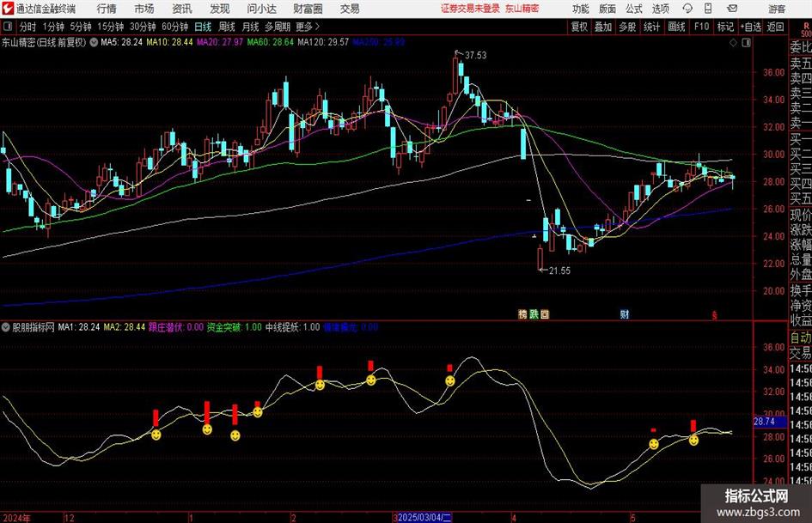Click the 资金突破: 1.00 indicator label
This screenshot has height=523, width=812.
234,327
